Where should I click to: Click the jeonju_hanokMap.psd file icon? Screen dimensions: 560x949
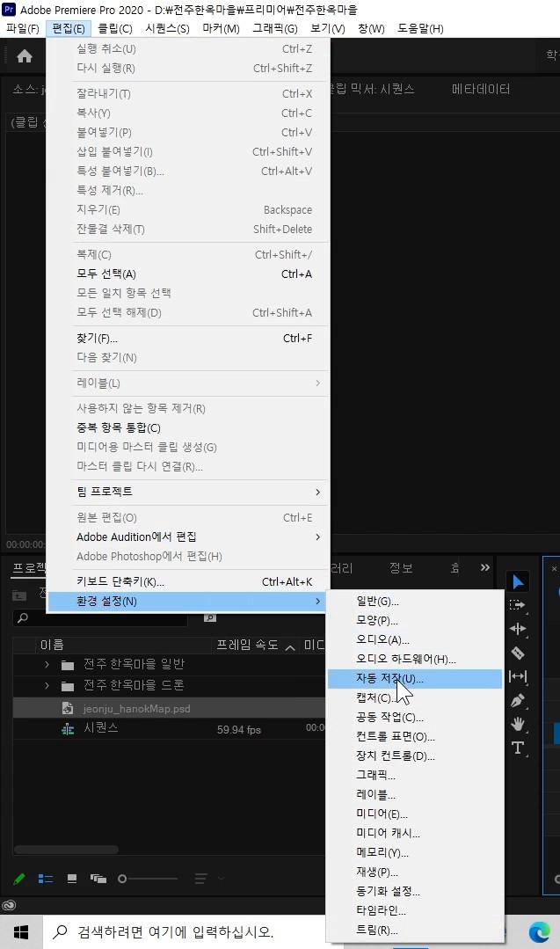pos(68,708)
